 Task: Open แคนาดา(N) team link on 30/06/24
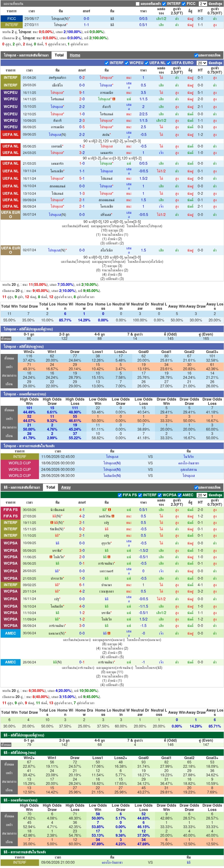coord(57,633)
